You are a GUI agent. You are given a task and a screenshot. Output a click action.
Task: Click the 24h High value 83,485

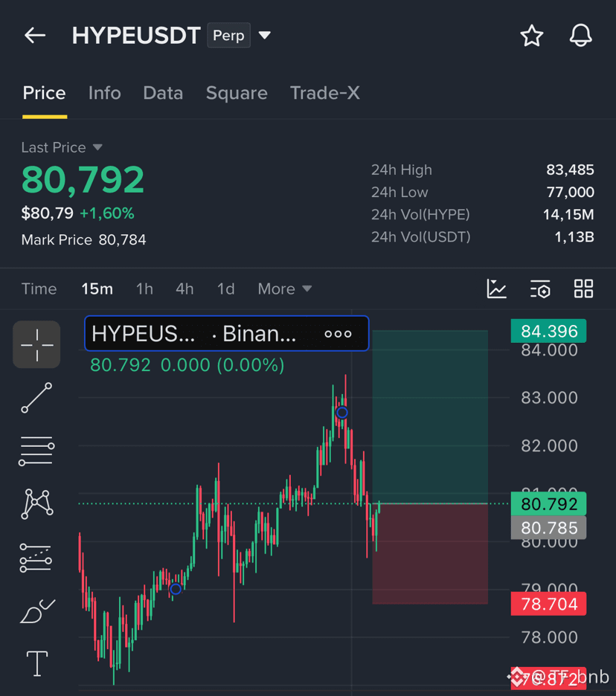[x=570, y=170]
